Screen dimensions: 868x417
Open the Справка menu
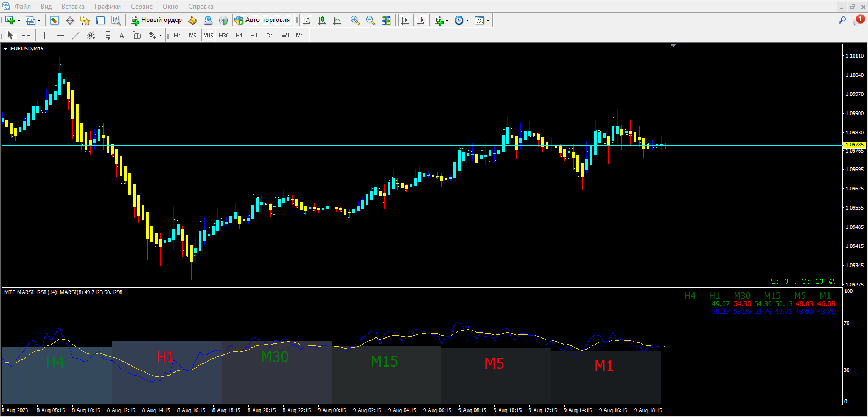click(x=201, y=7)
